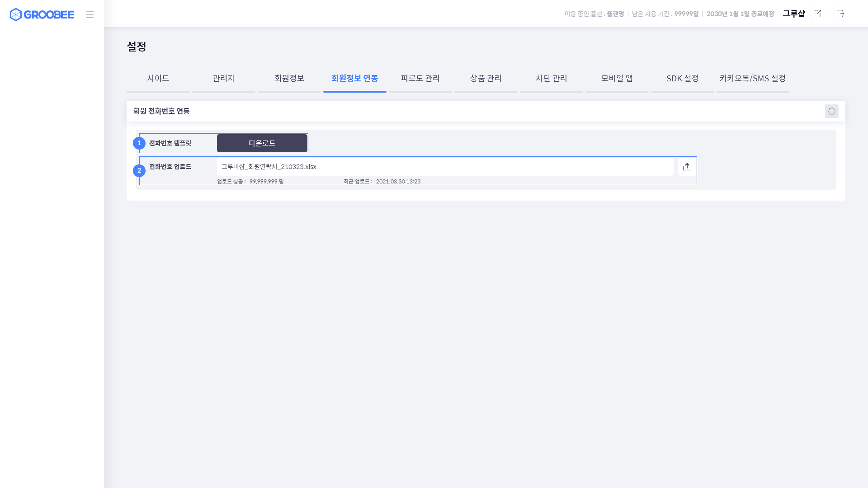Viewport: 868px width, 488px height.
Task: Open the 모바일 앱 tab
Action: (617, 79)
